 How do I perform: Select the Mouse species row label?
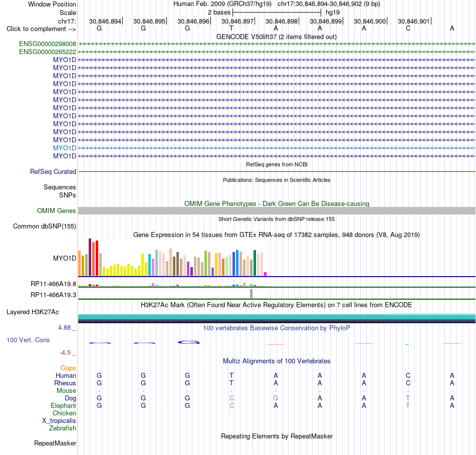coord(67,391)
